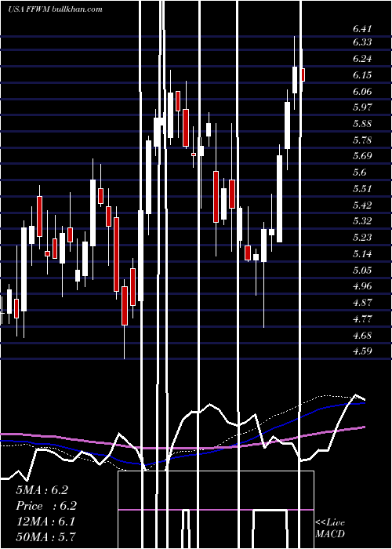Click the 4.68 price axis label
The width and height of the screenshot is (392, 549).
pos(362,336)
